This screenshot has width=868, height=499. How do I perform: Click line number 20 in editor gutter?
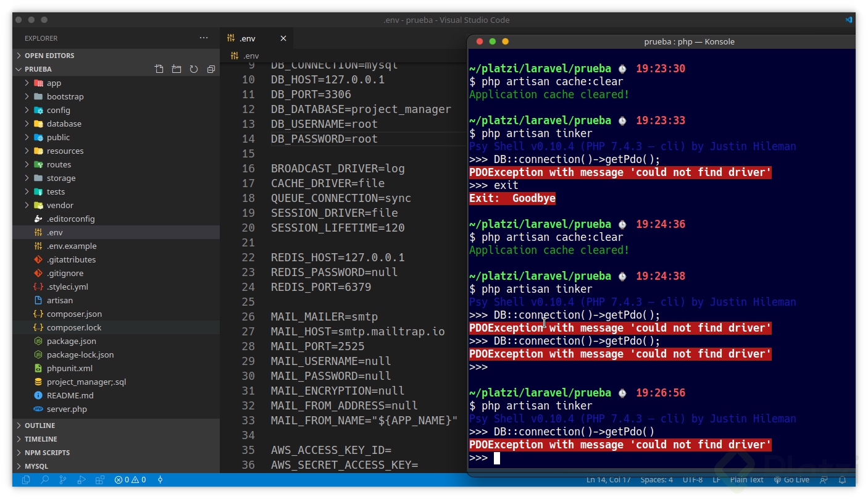[248, 228]
